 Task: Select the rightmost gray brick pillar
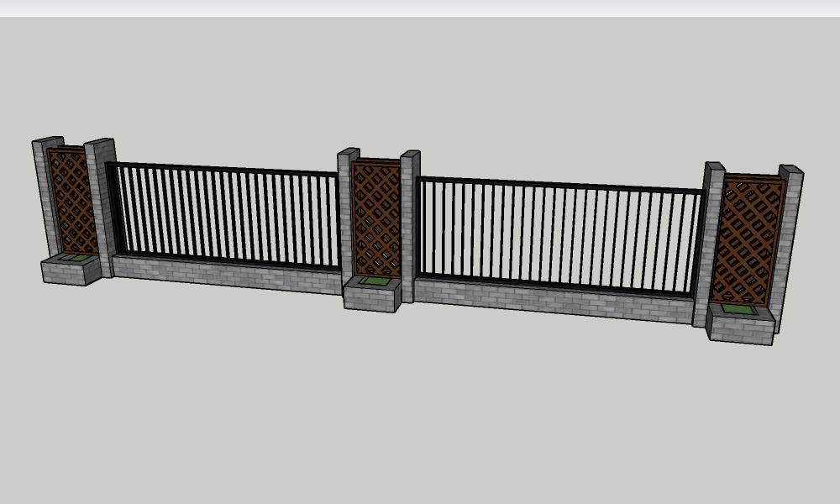(788, 244)
